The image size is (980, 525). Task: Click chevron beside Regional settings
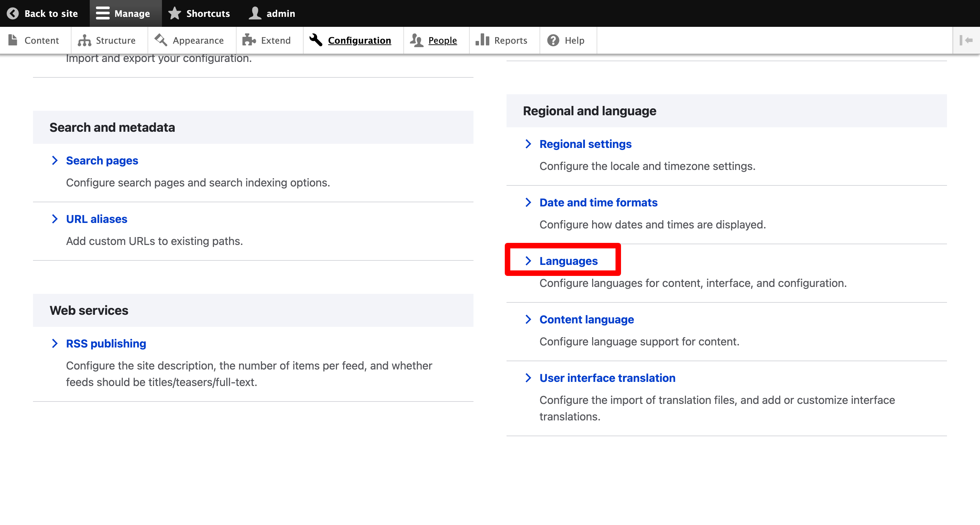528,144
